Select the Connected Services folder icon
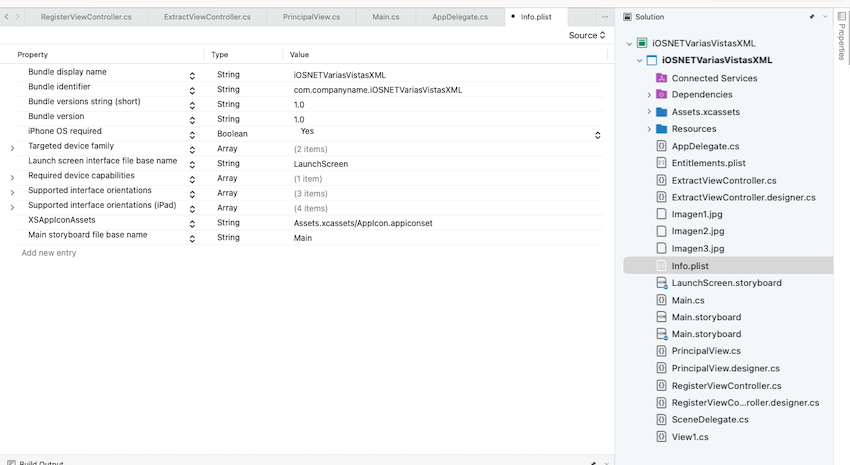Image resolution: width=850 pixels, height=465 pixels. pyautogui.click(x=661, y=78)
